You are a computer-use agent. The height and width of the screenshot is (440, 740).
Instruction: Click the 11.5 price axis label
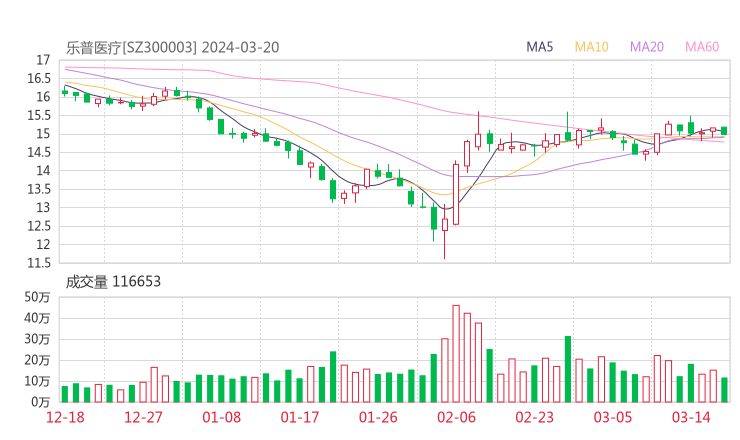39,262
